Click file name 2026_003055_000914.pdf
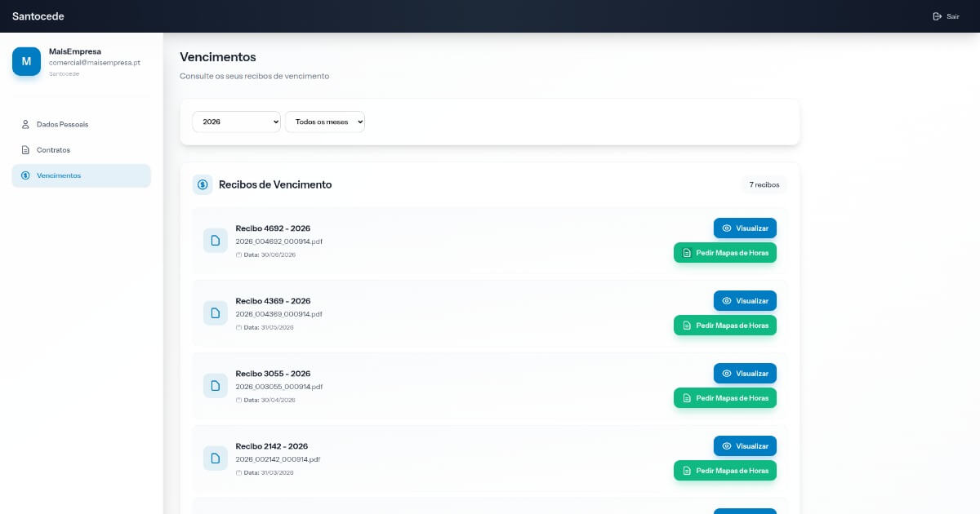The image size is (980, 514). [278, 387]
